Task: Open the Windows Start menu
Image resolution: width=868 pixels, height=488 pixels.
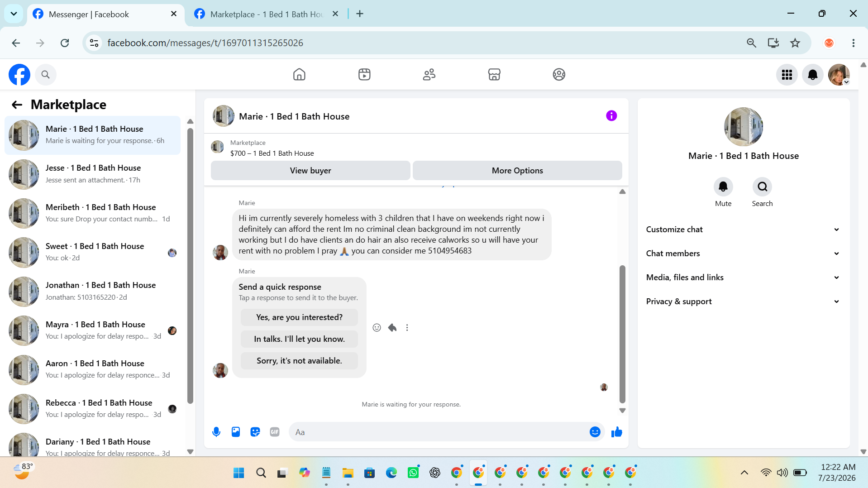Action: [238, 473]
